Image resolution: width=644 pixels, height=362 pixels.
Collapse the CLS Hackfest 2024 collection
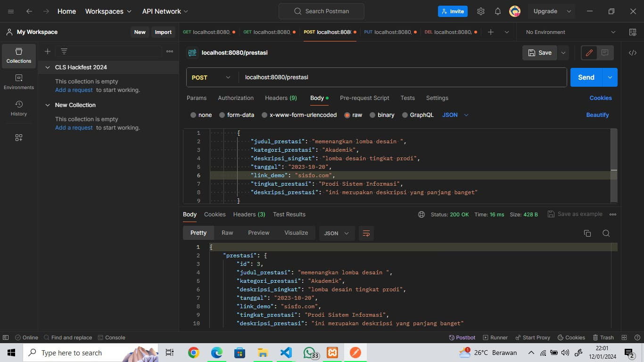point(47,67)
